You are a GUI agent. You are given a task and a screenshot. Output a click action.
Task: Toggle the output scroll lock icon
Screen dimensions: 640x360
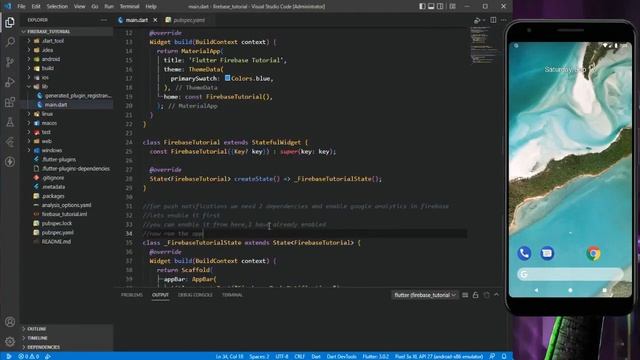tap(476, 295)
